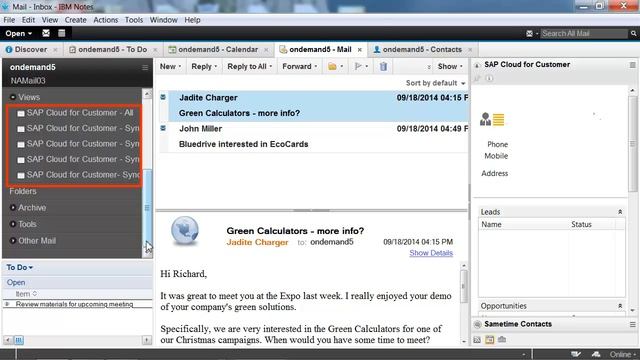640x360 pixels.
Task: Open the Sort by default dropdown
Action: pos(436,83)
